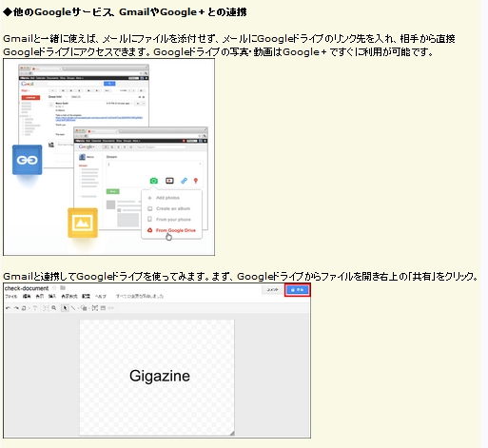Select the line tool
The width and height of the screenshot is (488, 448).
pos(73,308)
